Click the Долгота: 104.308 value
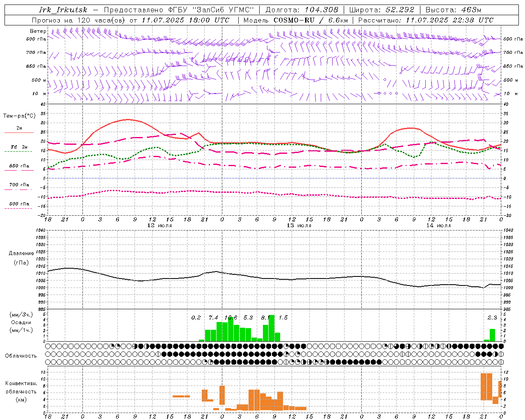 [x=302, y=10]
